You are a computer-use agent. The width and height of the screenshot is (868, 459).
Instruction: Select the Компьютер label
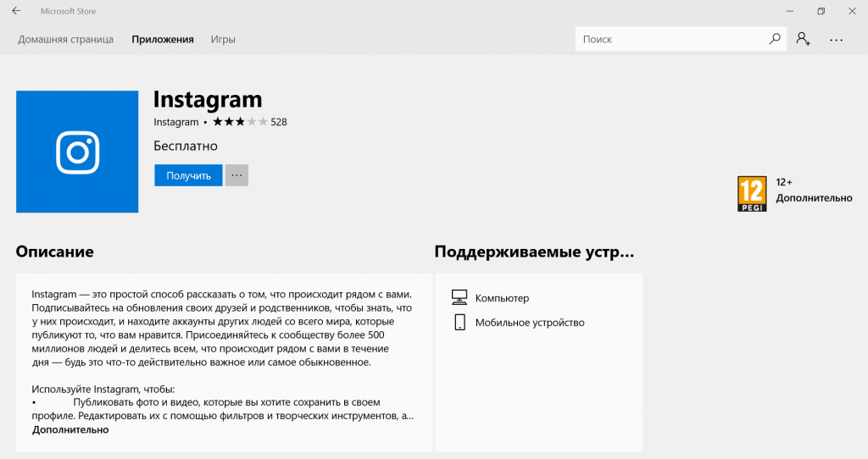(x=502, y=298)
